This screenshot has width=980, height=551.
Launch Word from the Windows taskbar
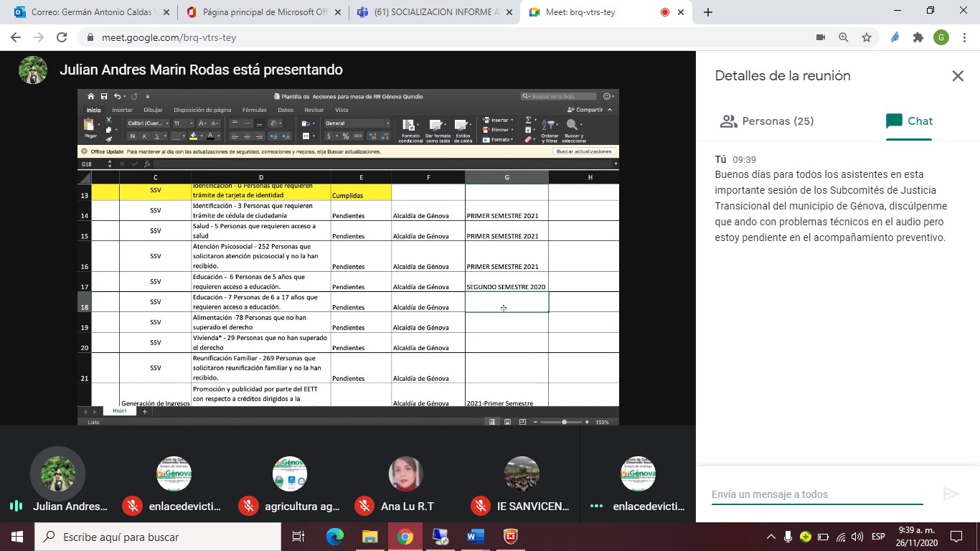(x=475, y=537)
